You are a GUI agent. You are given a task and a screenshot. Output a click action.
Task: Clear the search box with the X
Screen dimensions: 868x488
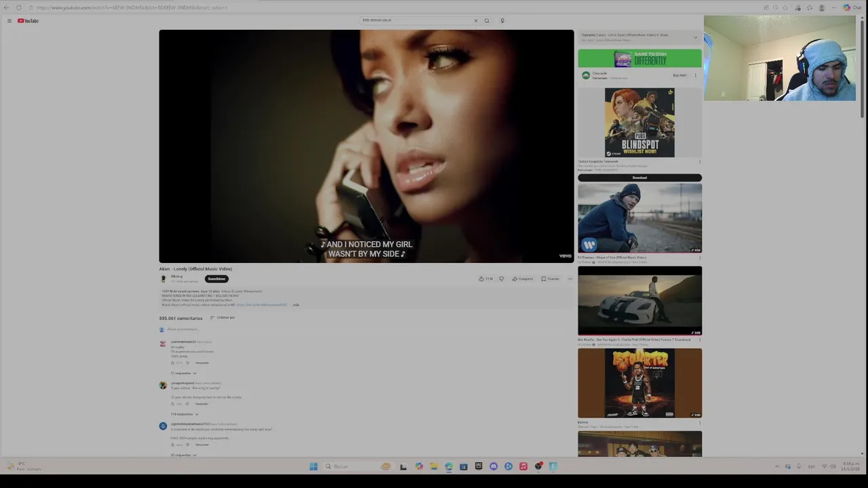pos(475,20)
